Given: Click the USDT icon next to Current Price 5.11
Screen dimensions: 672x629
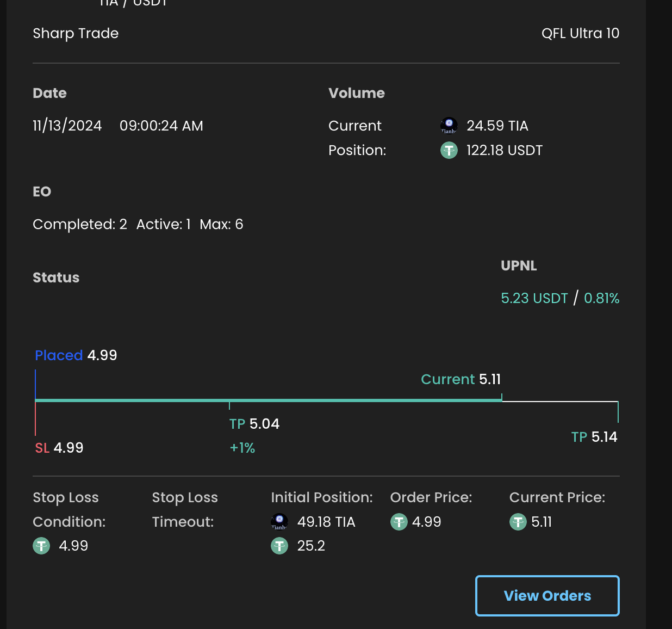Looking at the screenshot, I should tap(518, 522).
